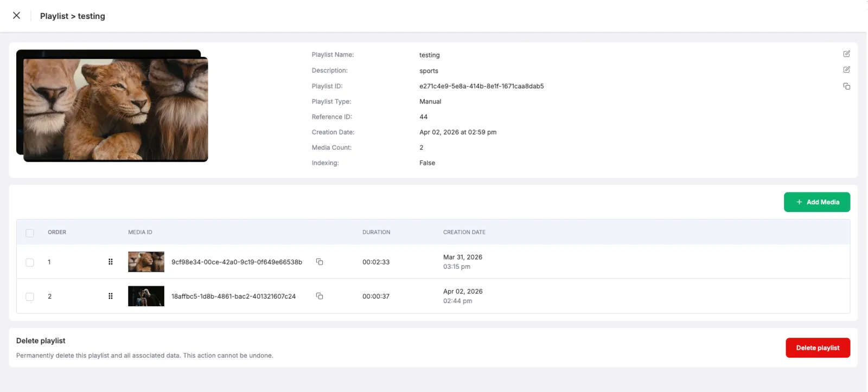Copy the Playlist ID
868x392 pixels.
[x=846, y=86]
